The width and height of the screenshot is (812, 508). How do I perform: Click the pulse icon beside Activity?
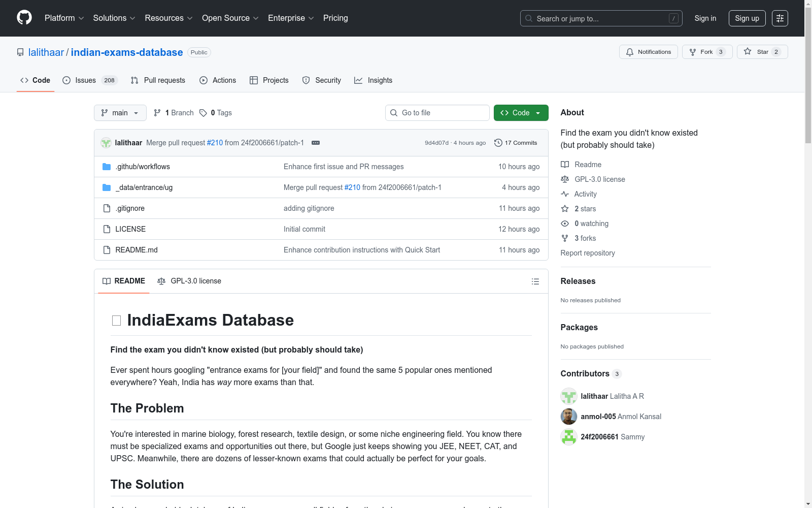tap(565, 194)
